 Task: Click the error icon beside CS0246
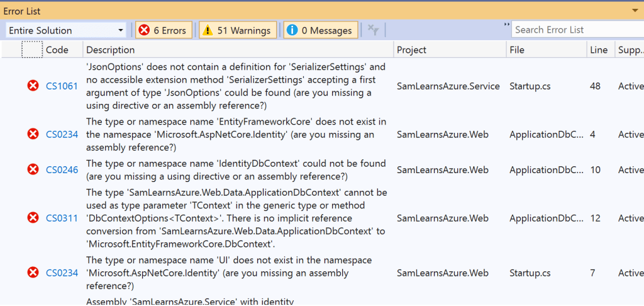[33, 169]
